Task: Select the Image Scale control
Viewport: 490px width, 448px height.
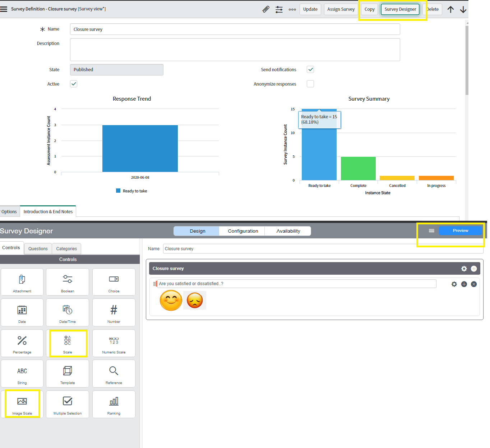Action: point(22,403)
